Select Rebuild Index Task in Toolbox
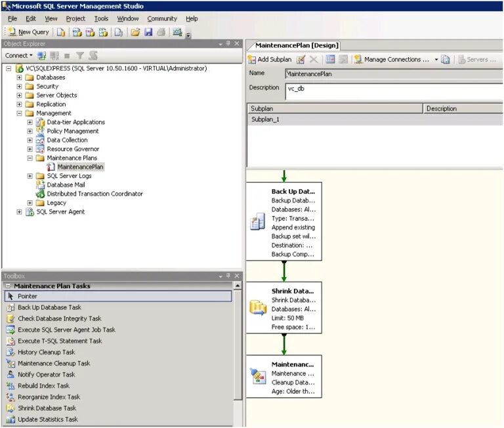 click(43, 386)
